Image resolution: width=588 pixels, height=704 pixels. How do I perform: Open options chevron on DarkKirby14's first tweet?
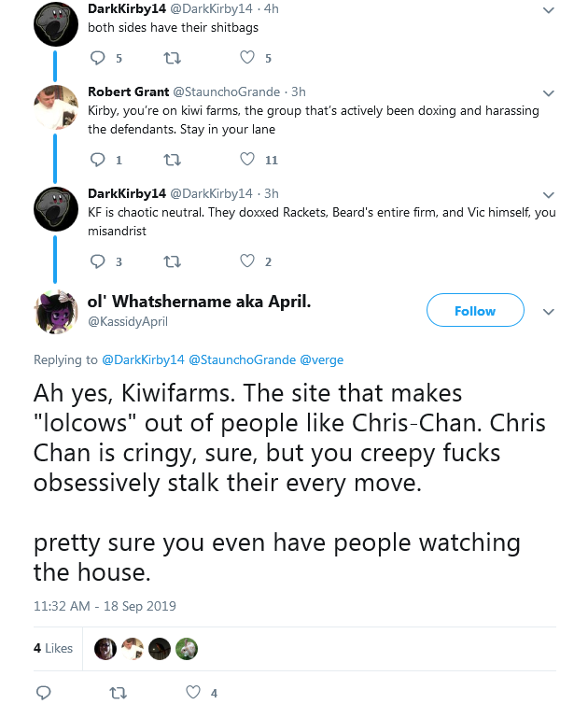pyautogui.click(x=549, y=10)
